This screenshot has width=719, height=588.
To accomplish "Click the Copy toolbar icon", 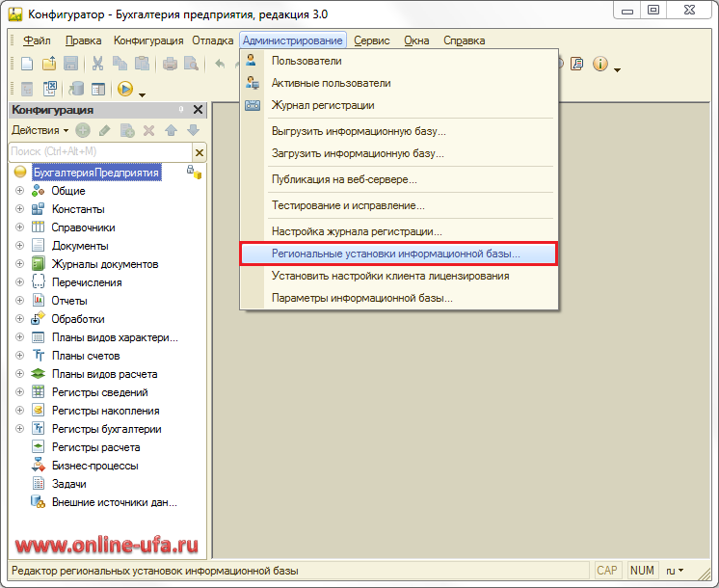I will pos(120,64).
